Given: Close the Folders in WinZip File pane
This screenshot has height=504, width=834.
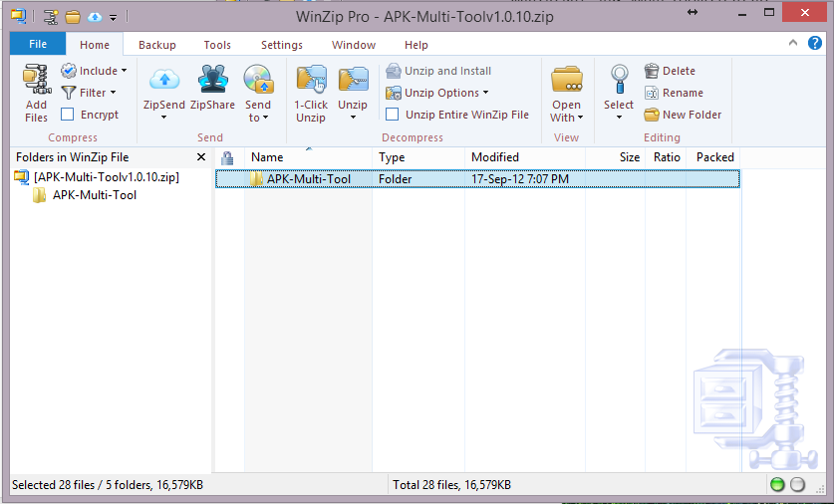Looking at the screenshot, I should click(201, 156).
